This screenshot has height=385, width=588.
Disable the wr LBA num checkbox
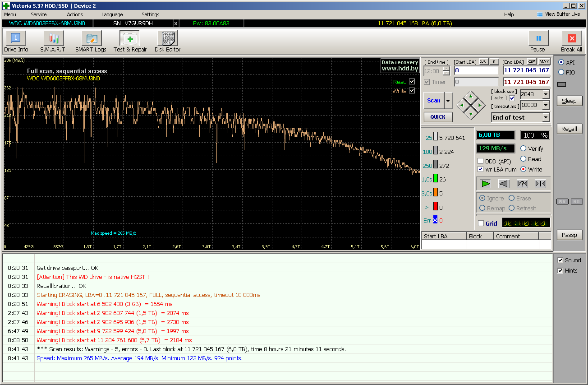tap(481, 169)
